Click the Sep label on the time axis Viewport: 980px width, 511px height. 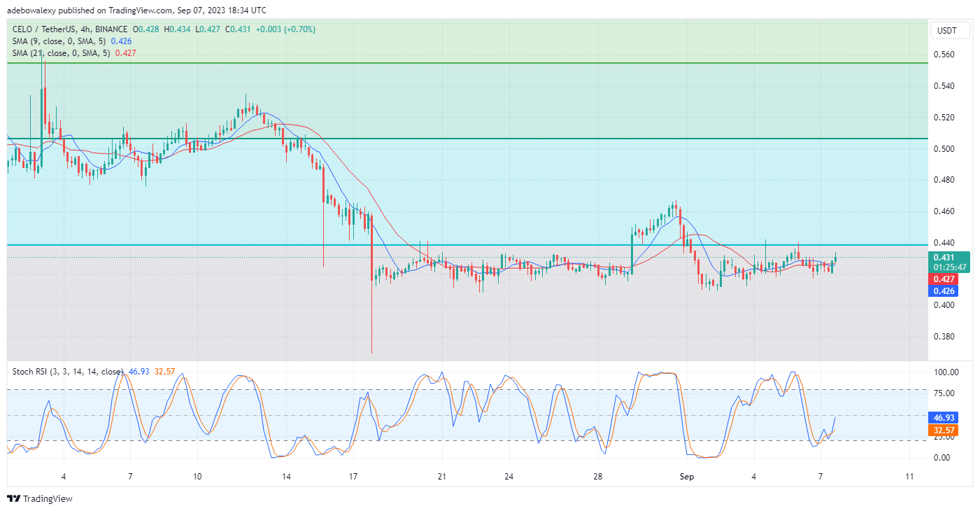click(x=686, y=477)
